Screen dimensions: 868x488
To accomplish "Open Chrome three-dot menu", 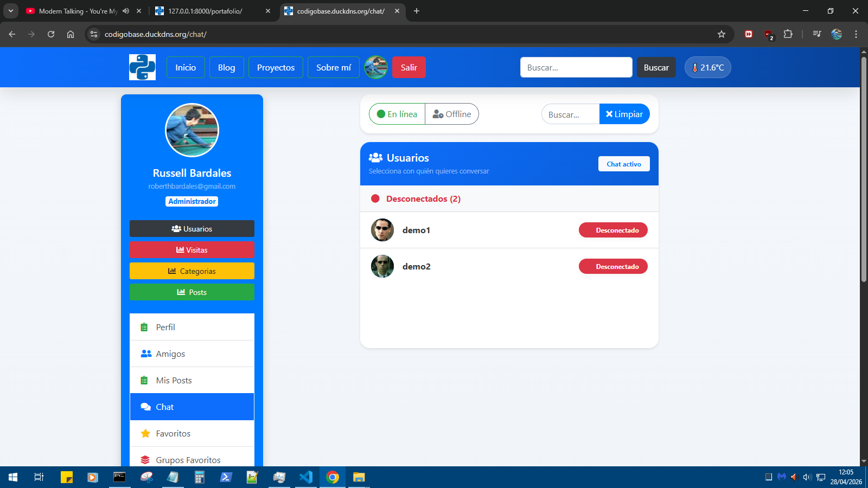I will click(x=856, y=34).
